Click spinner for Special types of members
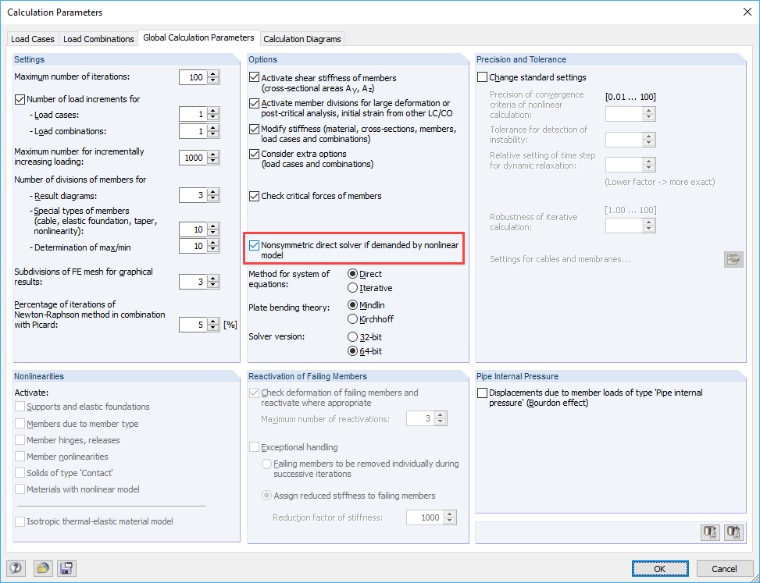This screenshot has height=583, width=760. [213, 229]
